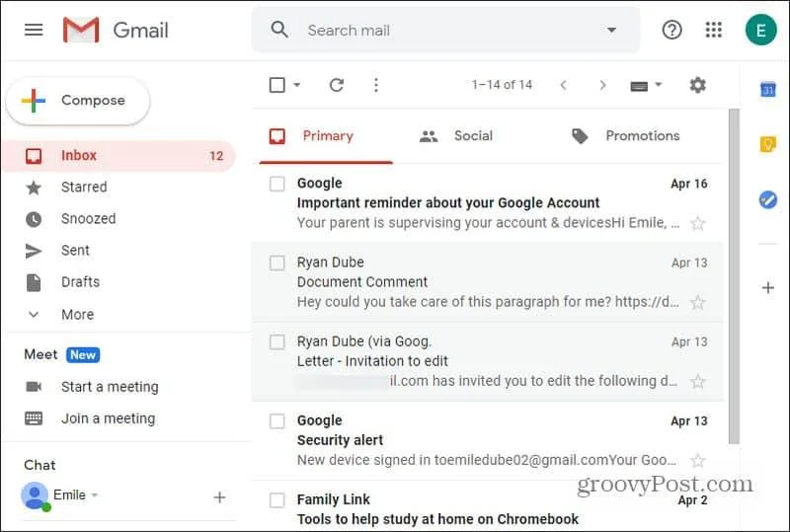Click the Apr 16 date
Image resolution: width=790 pixels, height=532 pixels.
(x=689, y=184)
